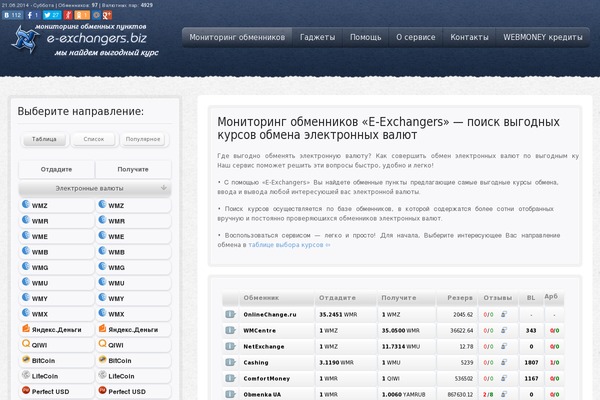Image resolution: width=600 pixels, height=400 pixels.
Task: Click the QIWI icon in Получите column
Action: pos(103,344)
